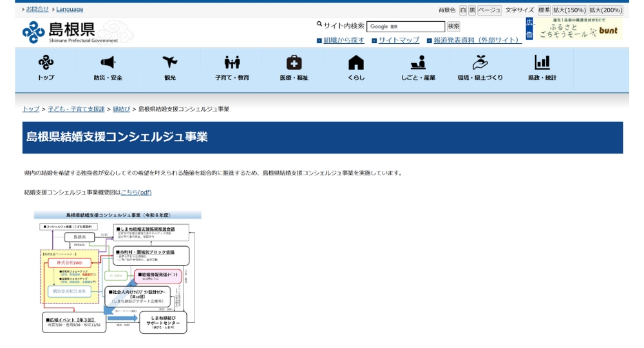The width and height of the screenshot is (644, 348).
Task: Set text size to 標準
Action: coord(544,10)
